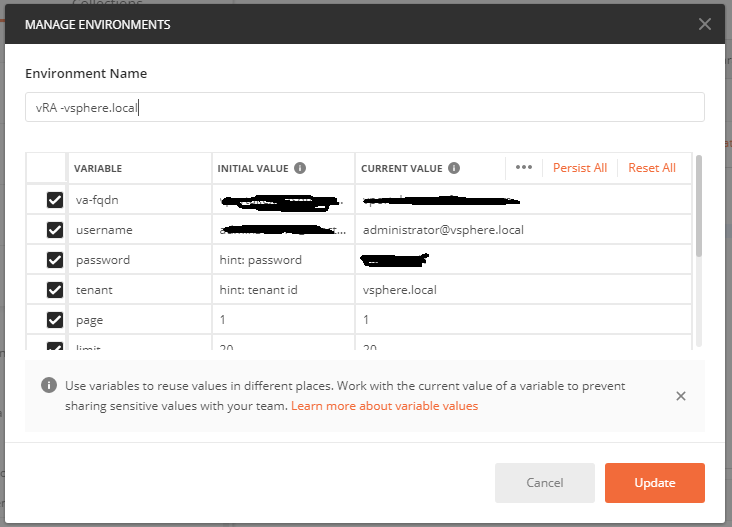Uncheck the va-fqdn variable checkbox
The image size is (732, 527).
pyautogui.click(x=55, y=200)
